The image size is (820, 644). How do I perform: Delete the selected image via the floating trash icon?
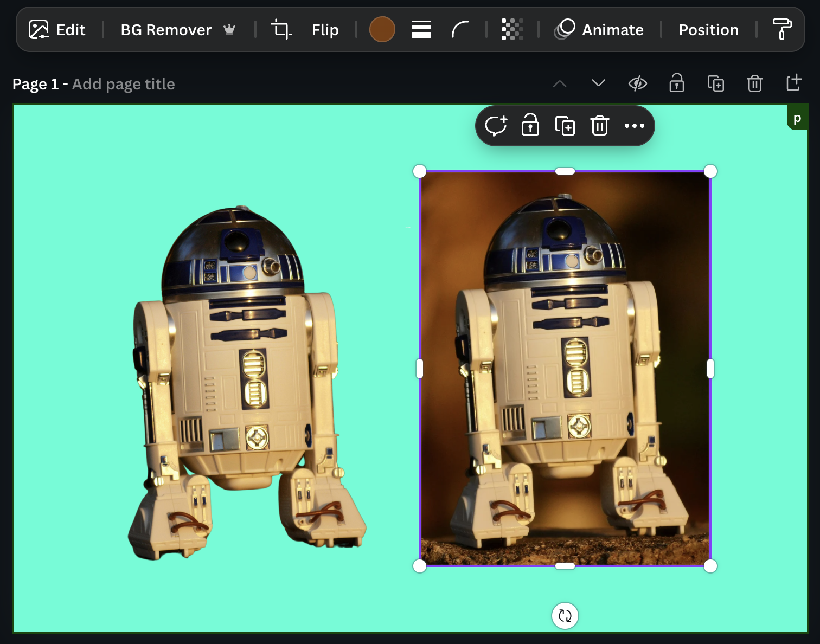600,126
